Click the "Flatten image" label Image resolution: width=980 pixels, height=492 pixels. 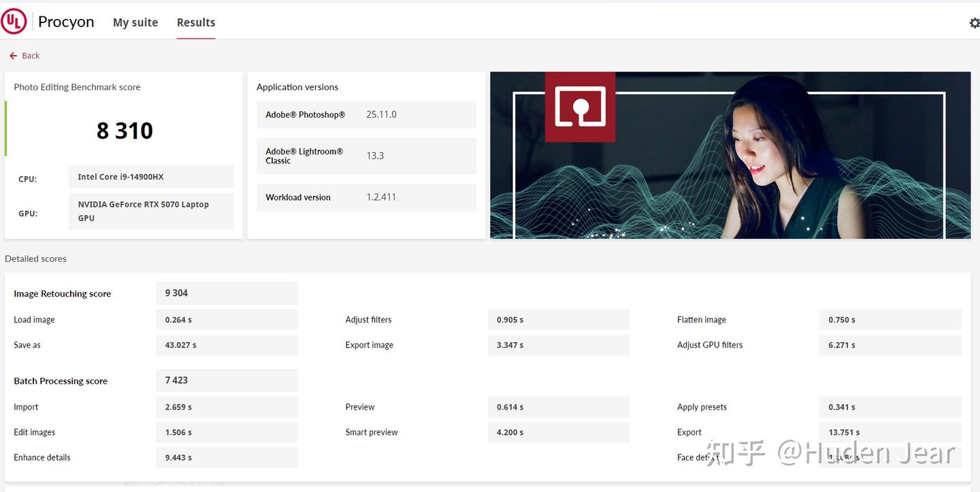tap(702, 320)
